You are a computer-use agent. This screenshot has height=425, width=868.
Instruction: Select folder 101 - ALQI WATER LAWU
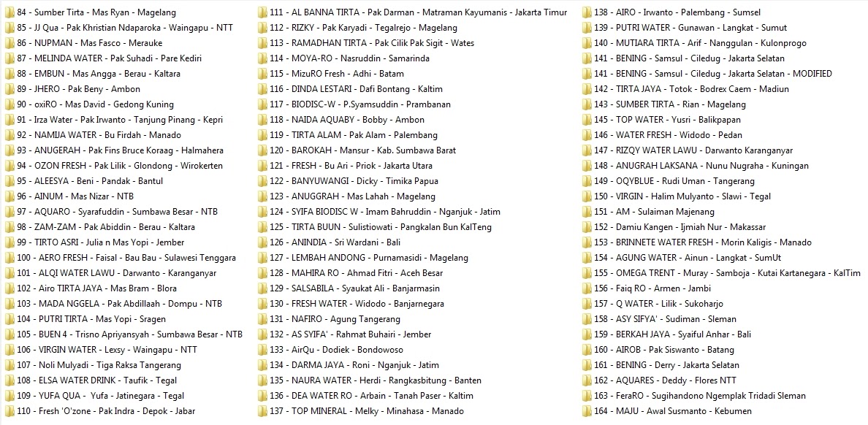(x=111, y=273)
